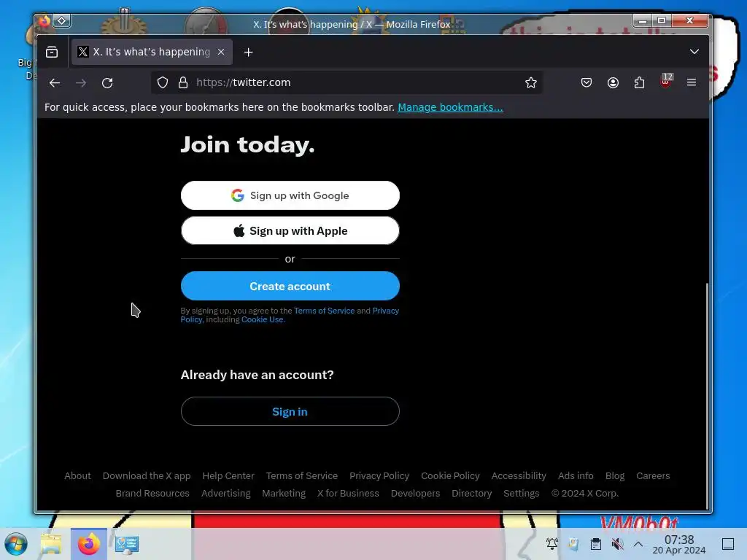The image size is (747, 560).
Task: Open the Ads info footer link
Action: tap(576, 475)
